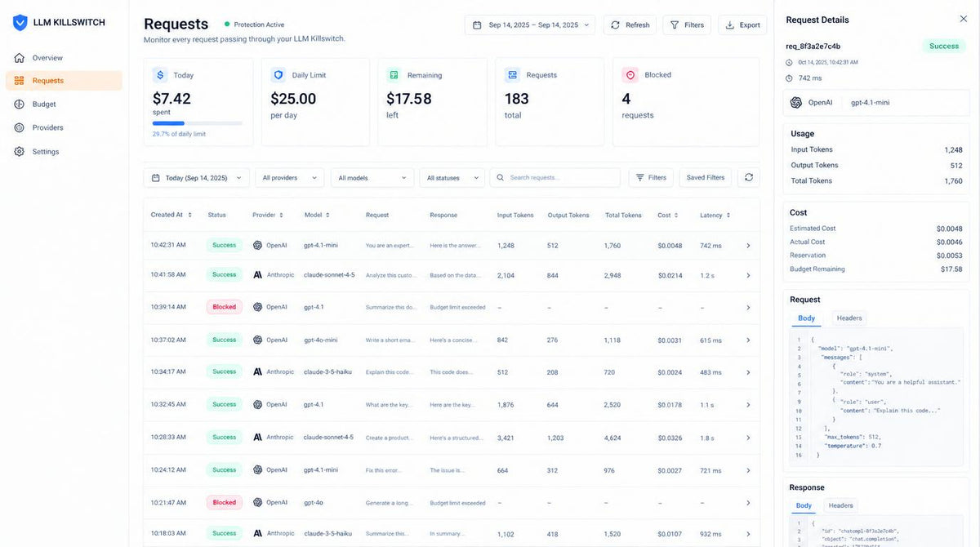Sort by the Cost column

[x=668, y=216]
